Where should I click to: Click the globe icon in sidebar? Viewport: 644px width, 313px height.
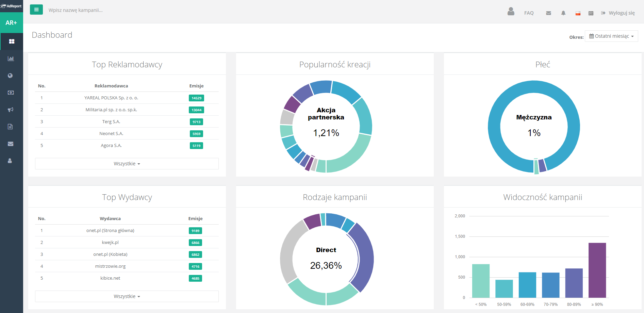(10, 76)
